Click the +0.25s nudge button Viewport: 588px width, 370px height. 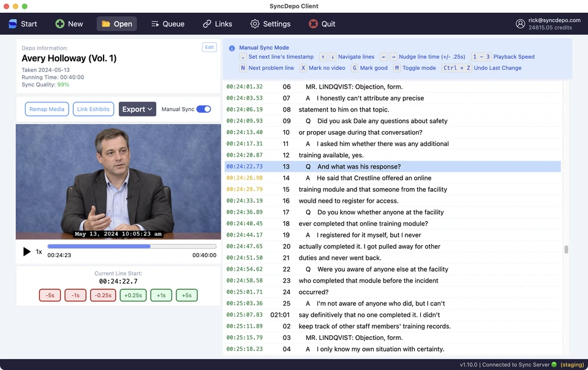[133, 295]
